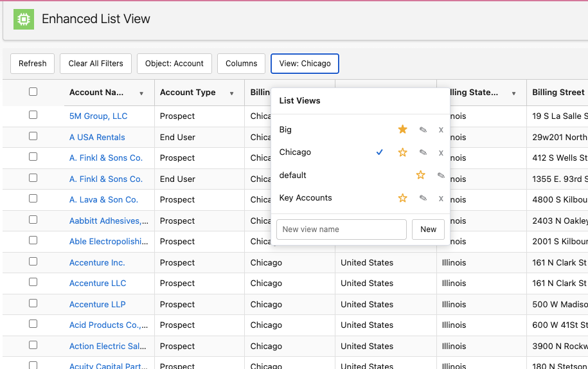
Task: Click the star icon for Big view
Action: click(402, 129)
